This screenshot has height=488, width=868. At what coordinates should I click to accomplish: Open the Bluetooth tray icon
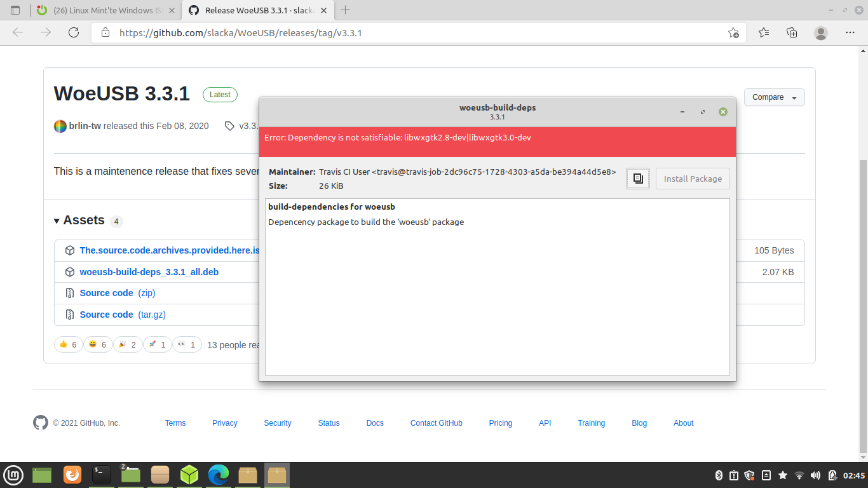pyautogui.click(x=720, y=475)
